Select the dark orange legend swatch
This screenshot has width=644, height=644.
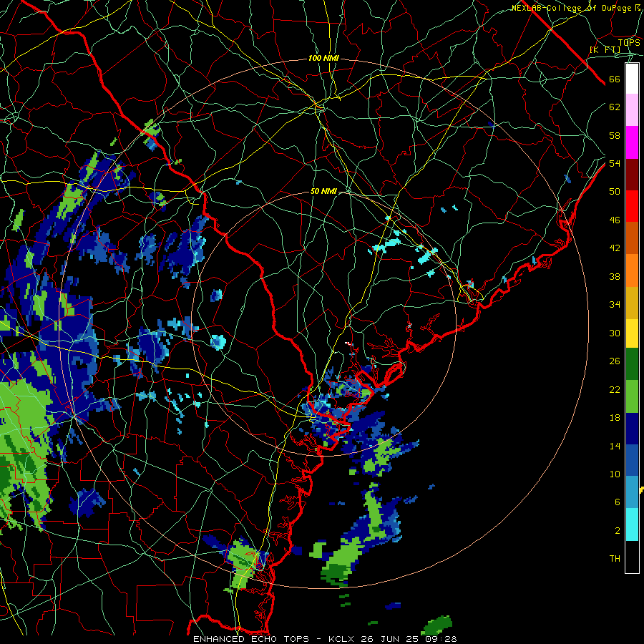click(632, 238)
